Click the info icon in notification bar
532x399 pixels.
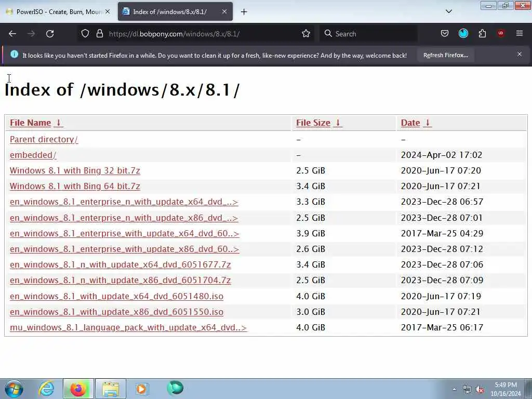coord(14,54)
